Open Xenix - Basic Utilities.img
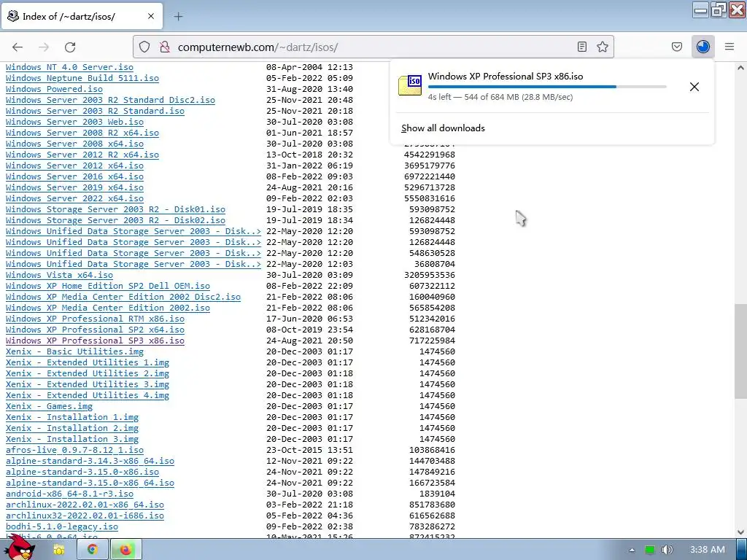Viewport: 747px width, 560px height. tap(75, 352)
